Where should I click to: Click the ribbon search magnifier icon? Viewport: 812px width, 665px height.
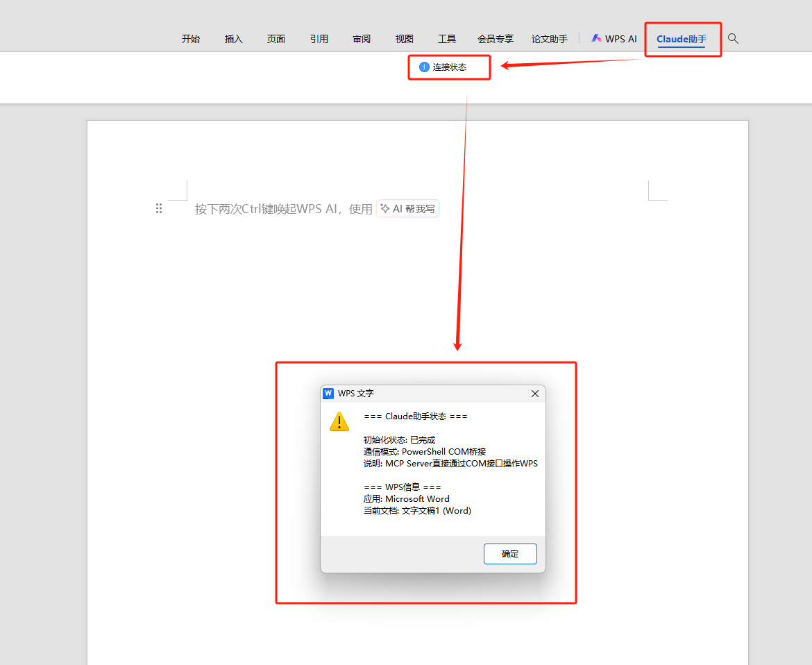(733, 38)
